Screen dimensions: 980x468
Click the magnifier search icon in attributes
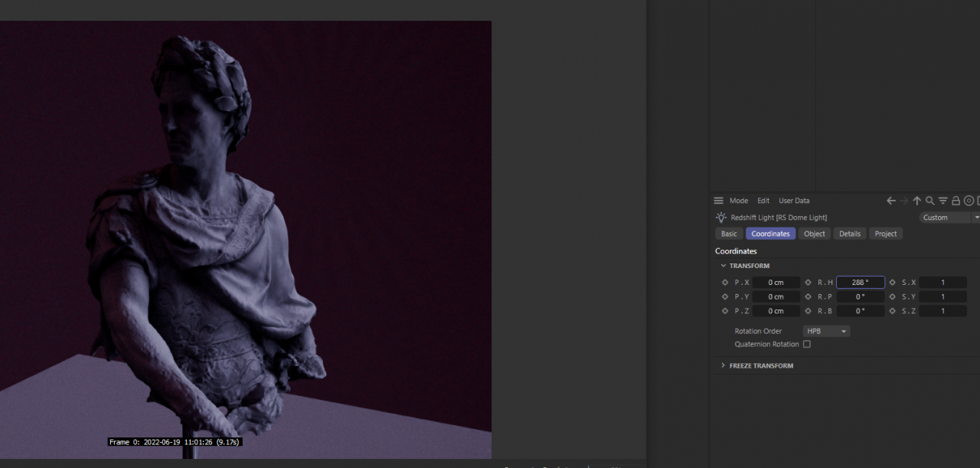tap(930, 201)
